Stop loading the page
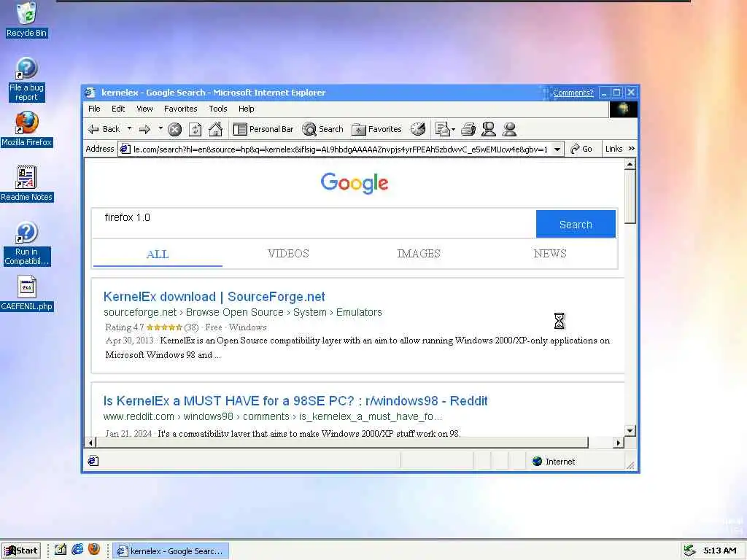The width and height of the screenshot is (747, 560). pos(175,129)
